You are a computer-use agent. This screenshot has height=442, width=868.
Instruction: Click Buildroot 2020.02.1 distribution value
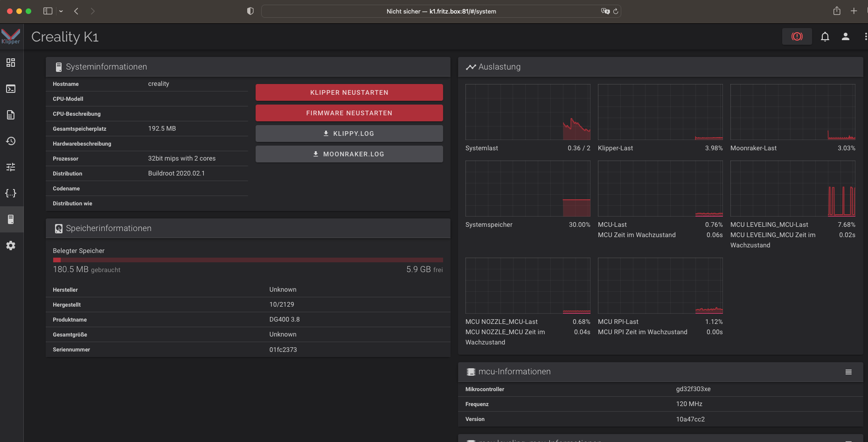pos(176,173)
